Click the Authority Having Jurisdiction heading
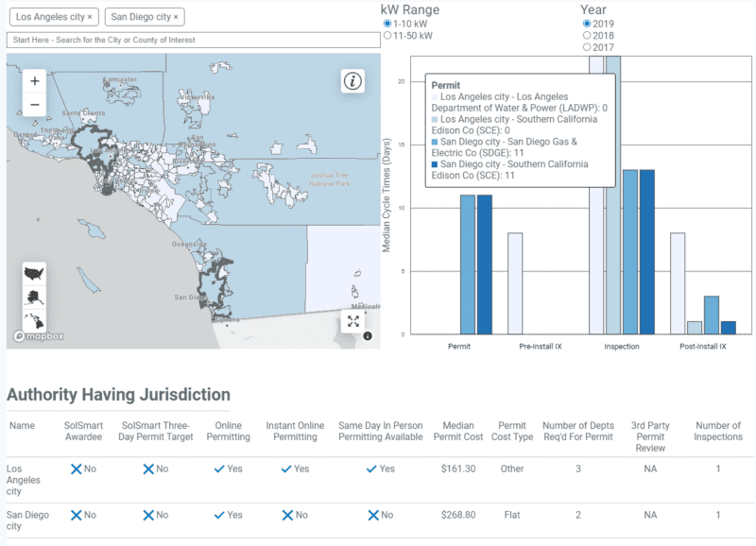 tap(118, 395)
